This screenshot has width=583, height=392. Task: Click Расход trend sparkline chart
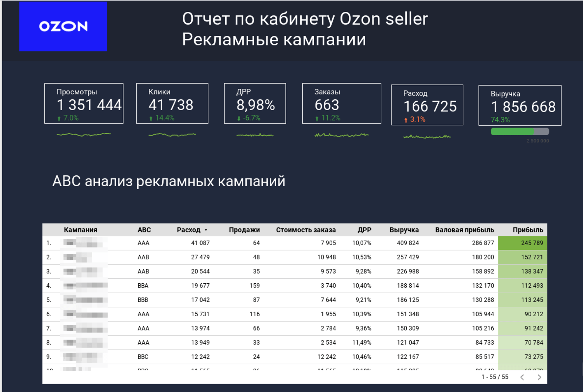pos(427,137)
